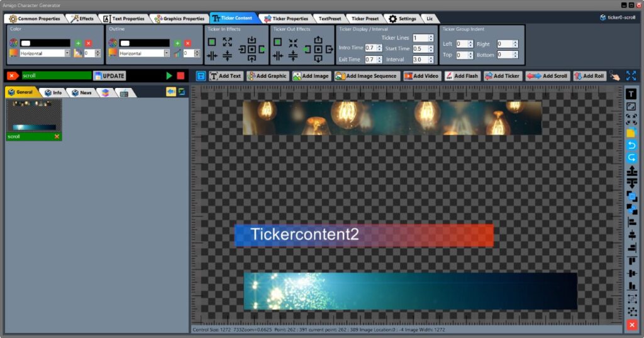The height and width of the screenshot is (338, 644).
Task: Delete the scroll template via orange X
Action: (57, 136)
